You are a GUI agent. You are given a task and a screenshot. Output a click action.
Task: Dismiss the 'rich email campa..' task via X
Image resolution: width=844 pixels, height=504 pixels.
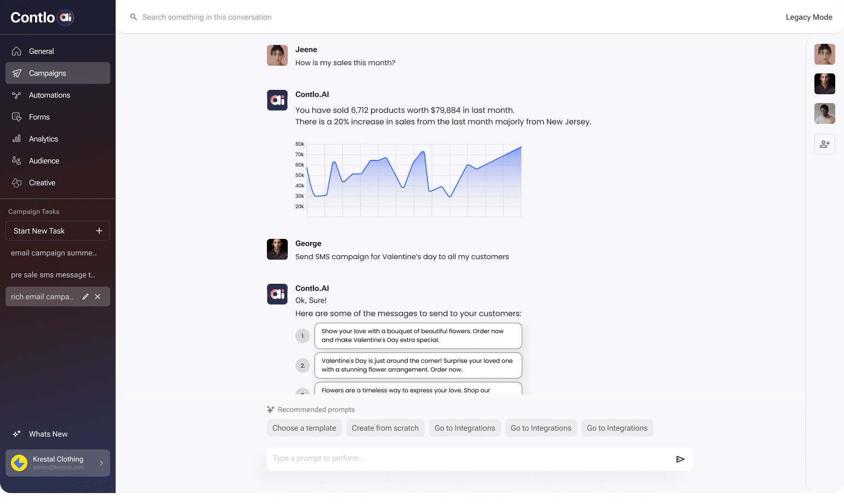coord(98,296)
